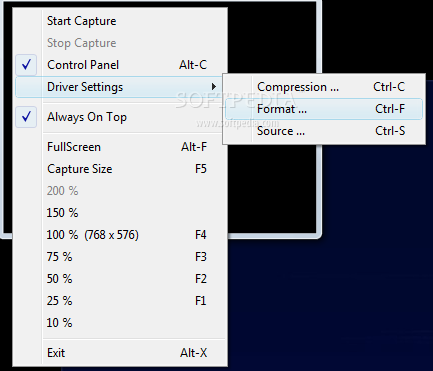Viewport: 433px width, 371px height.
Task: Open the Capture Size option
Action: coord(120,169)
